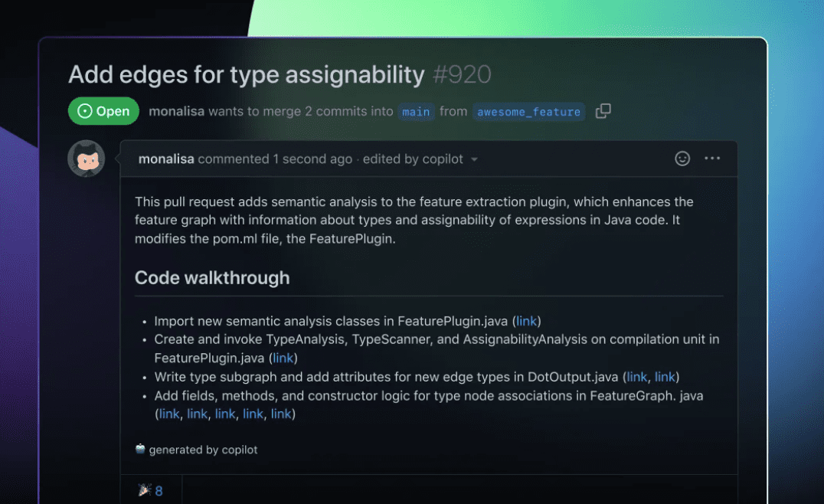Open the third link in the FeatureGraph bullet
824x504 pixels.
[225, 414]
